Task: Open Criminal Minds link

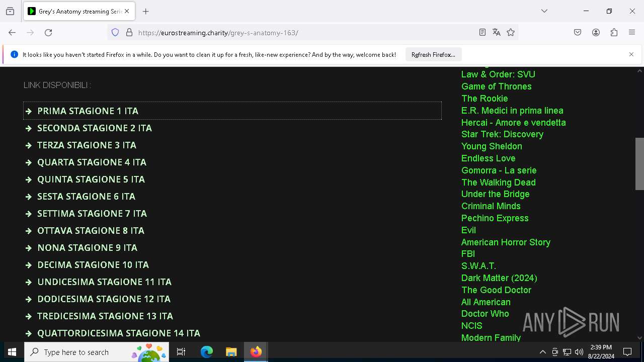Action: 491,206
